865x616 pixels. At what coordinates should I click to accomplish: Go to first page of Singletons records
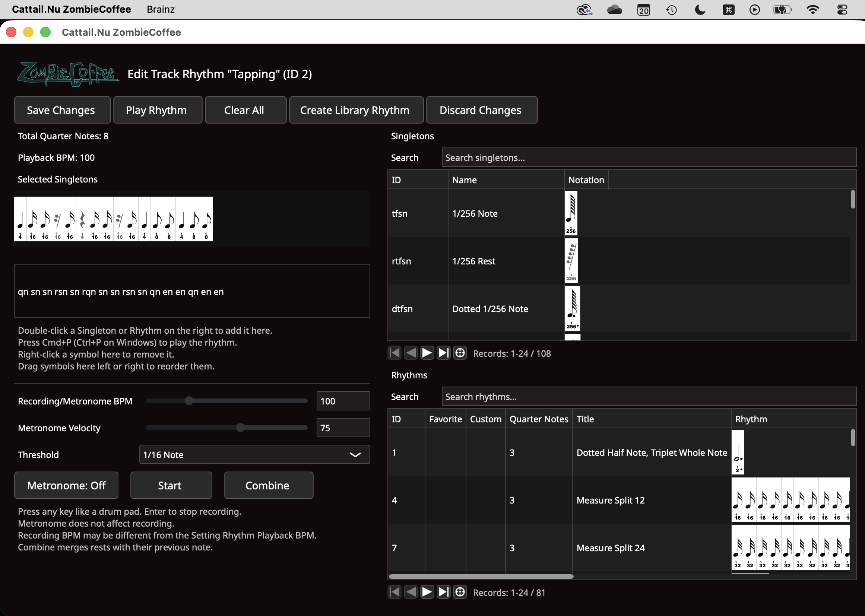click(395, 353)
